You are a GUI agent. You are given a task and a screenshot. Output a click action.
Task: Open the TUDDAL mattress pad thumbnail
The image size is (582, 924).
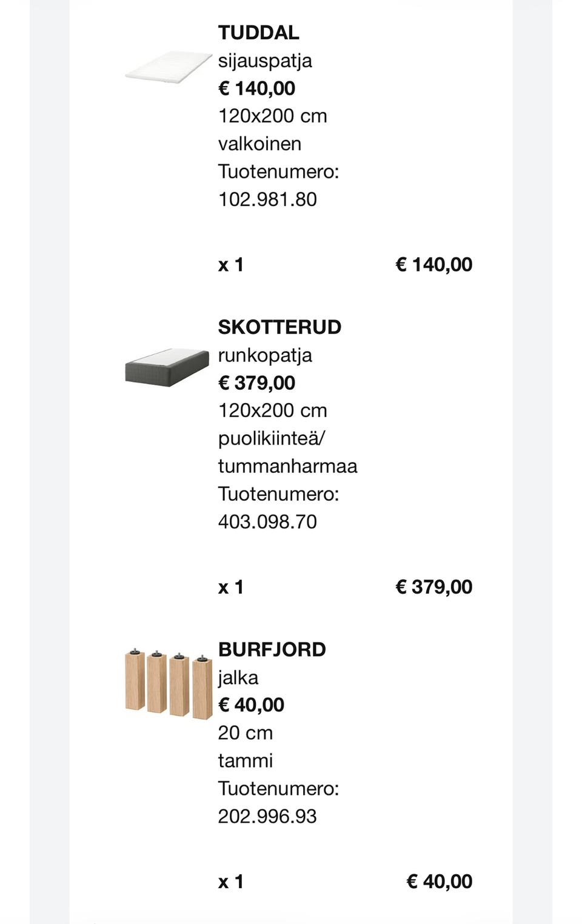pyautogui.click(x=168, y=67)
